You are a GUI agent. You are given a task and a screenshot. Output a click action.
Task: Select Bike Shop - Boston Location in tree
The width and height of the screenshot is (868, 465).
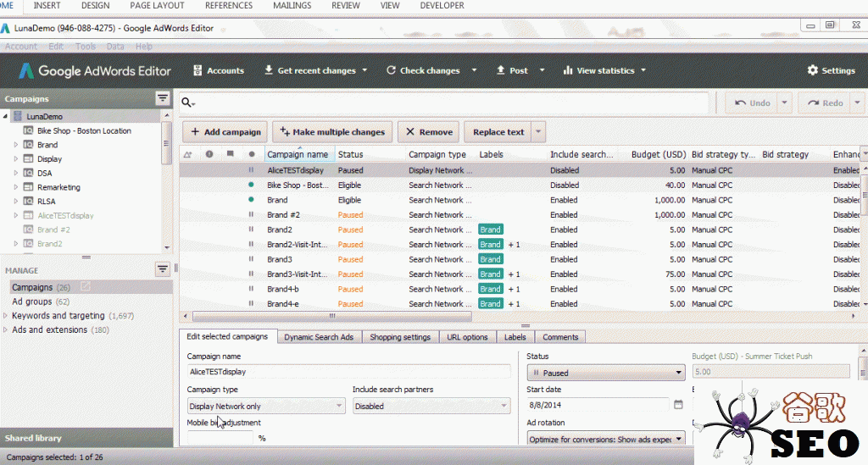point(84,130)
